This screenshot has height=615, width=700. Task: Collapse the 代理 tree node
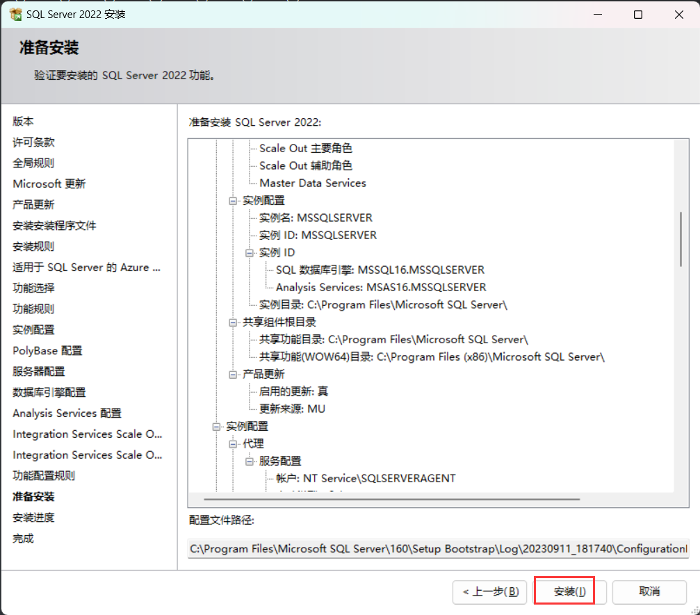(233, 444)
